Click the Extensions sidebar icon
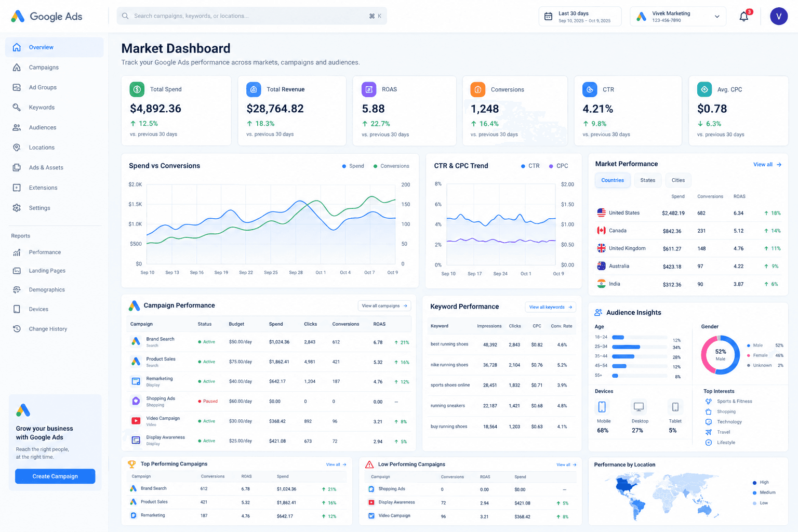 pos(17,188)
